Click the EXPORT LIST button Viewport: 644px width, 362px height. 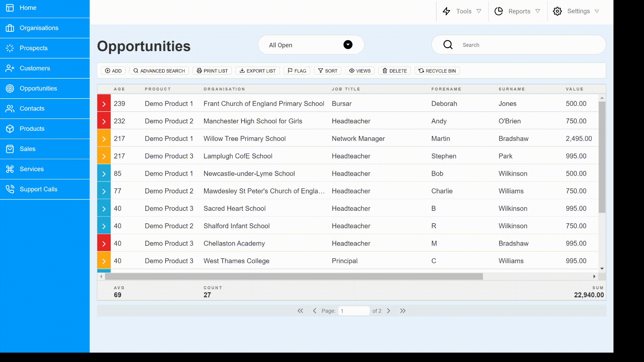(257, 71)
